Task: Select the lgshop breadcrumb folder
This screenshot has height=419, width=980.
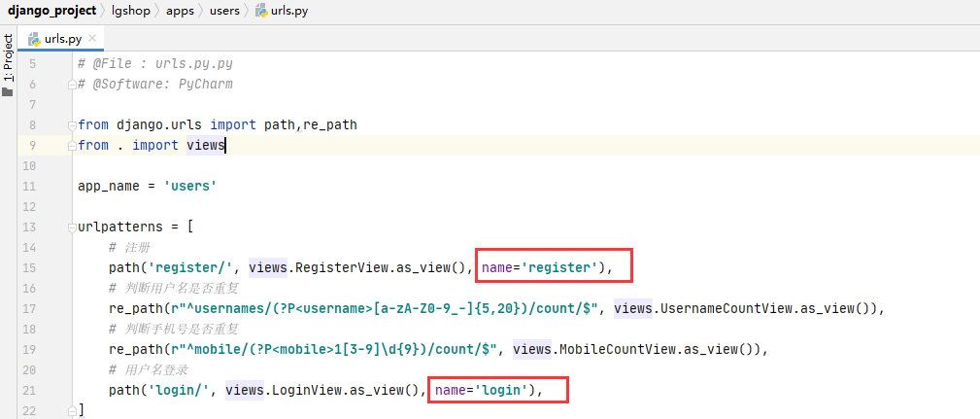Action: coord(131,12)
